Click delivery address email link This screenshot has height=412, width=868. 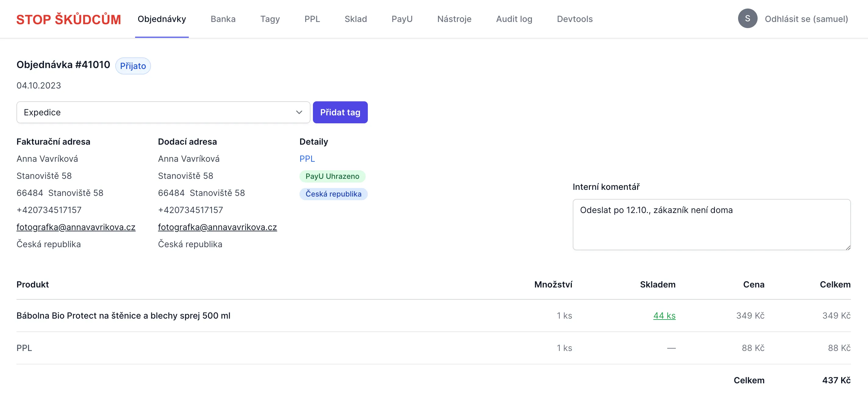pos(217,227)
